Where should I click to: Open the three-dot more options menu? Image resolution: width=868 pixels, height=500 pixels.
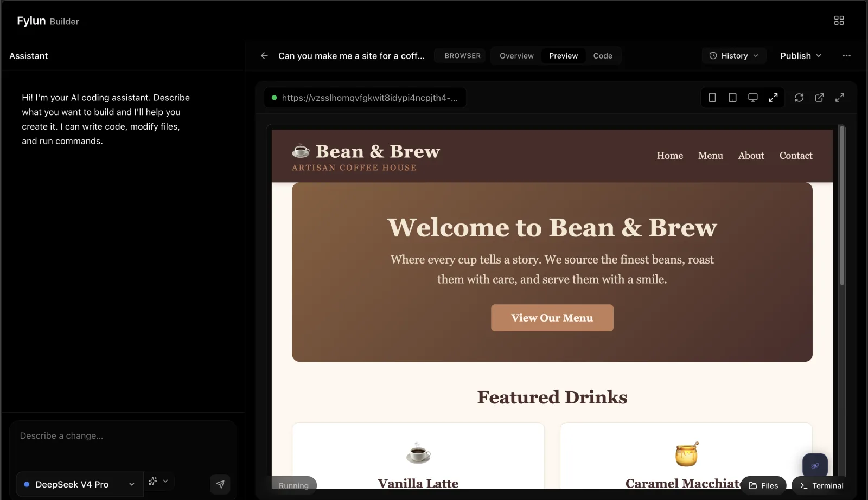click(846, 56)
